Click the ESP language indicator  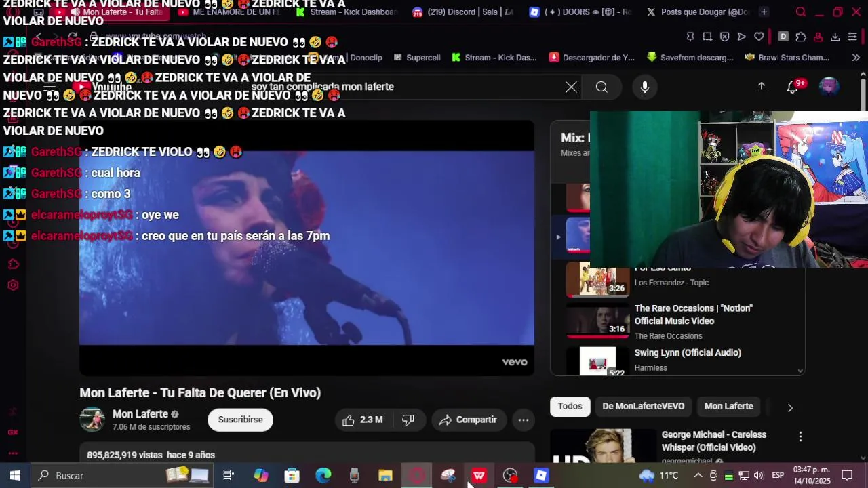pos(778,476)
